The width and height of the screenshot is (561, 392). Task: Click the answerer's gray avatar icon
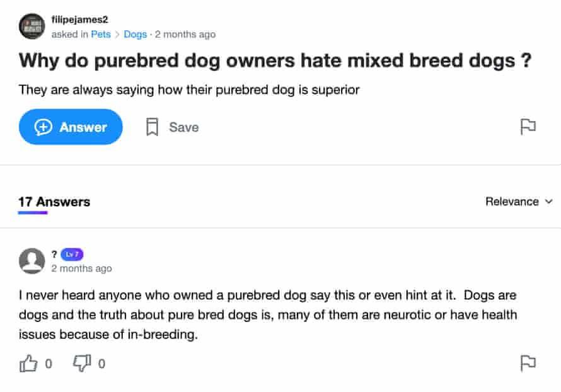[32, 260]
